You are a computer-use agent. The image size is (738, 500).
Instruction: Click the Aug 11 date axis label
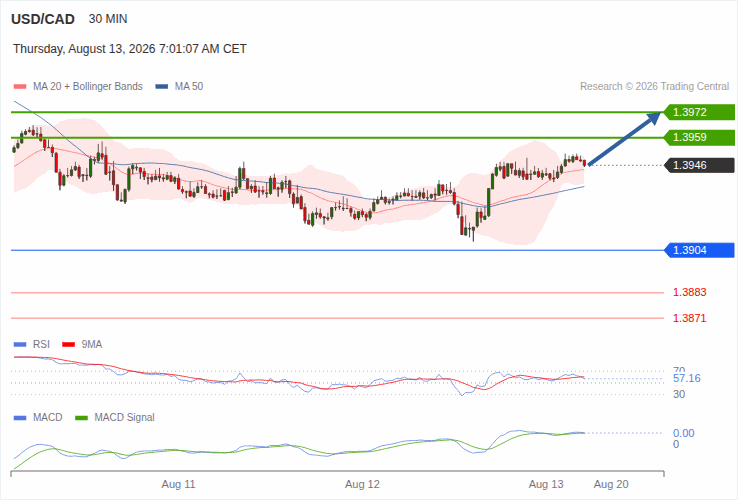click(x=178, y=484)
